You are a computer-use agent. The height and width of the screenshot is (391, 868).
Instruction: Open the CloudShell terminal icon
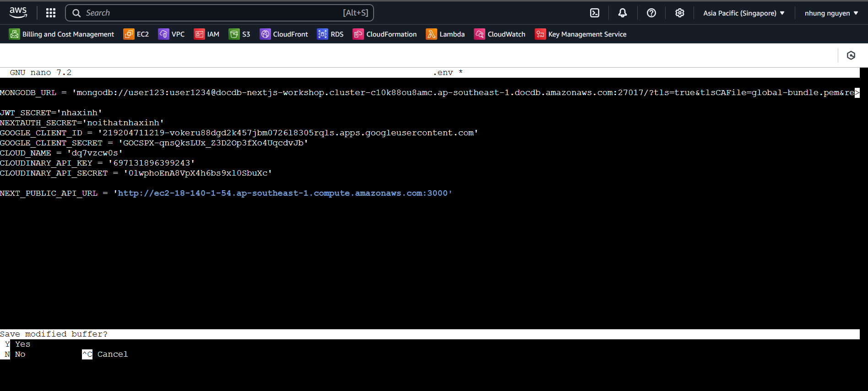click(x=595, y=13)
